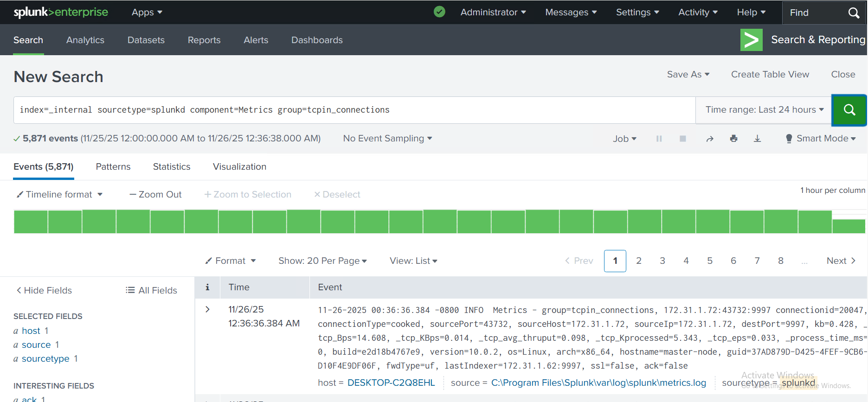Screen dimensions: 868x402
Task: Go to the Datasets nav tab
Action: click(146, 40)
